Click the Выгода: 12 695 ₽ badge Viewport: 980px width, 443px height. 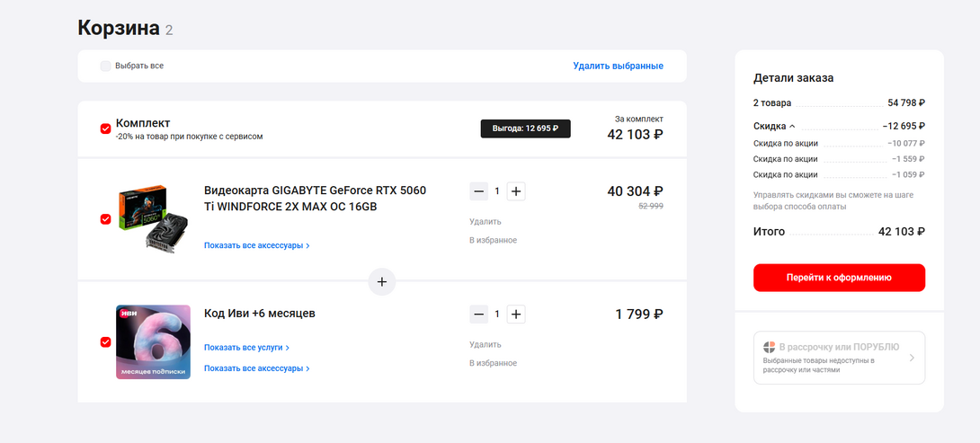pos(526,128)
